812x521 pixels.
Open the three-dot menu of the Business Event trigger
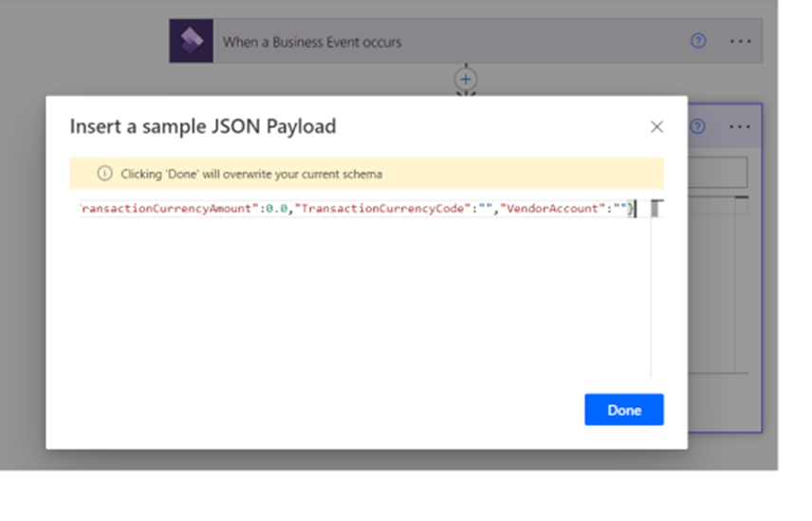click(x=741, y=42)
